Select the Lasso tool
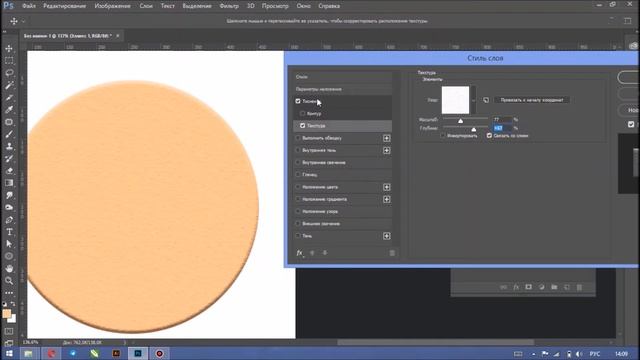The image size is (640, 360). pos(9,73)
